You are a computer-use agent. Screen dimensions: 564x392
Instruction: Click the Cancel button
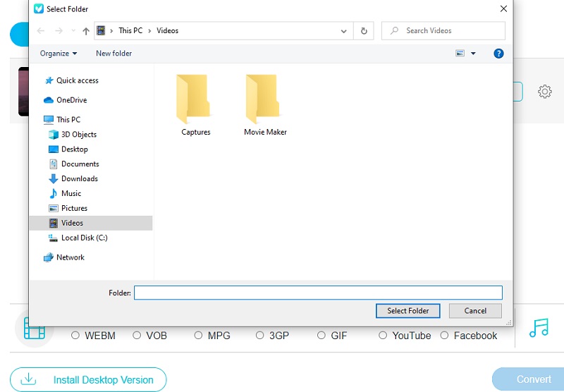(475, 310)
